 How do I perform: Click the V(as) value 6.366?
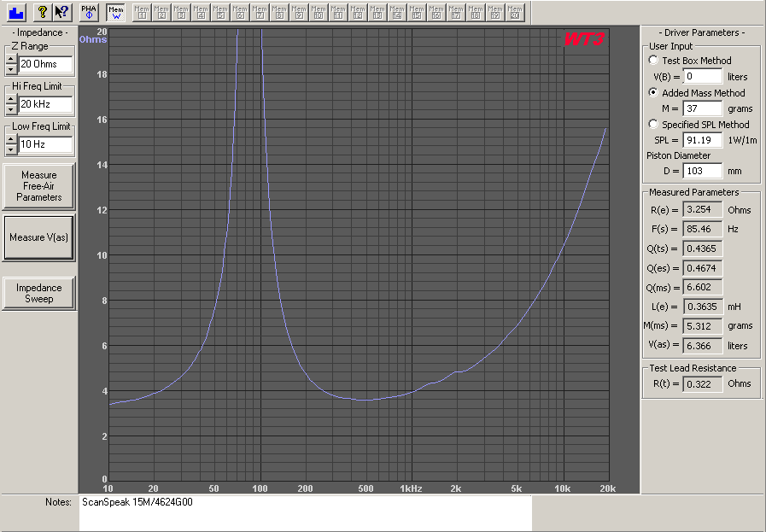tap(703, 345)
